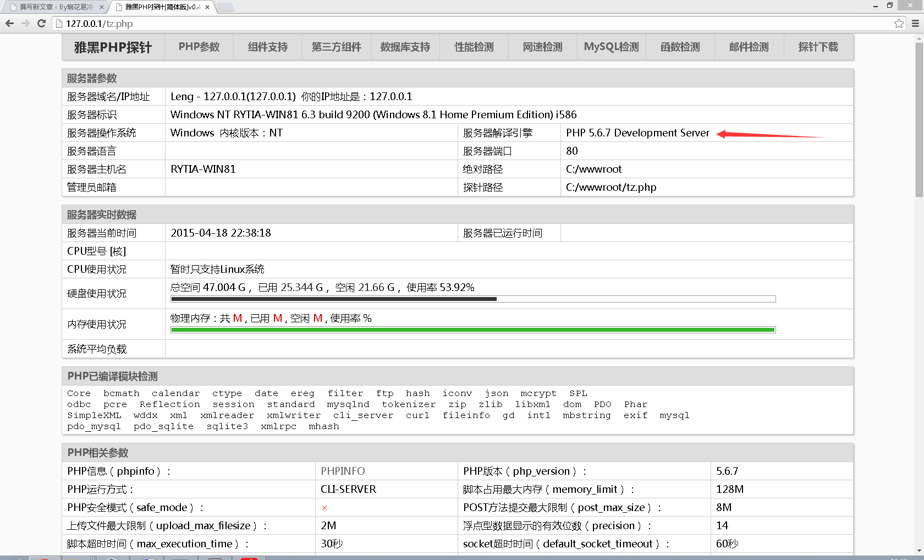924x560 pixels.
Task: Click the hostname RYTIA-WIN81 in 服务器主机名 row
Action: coord(203,169)
